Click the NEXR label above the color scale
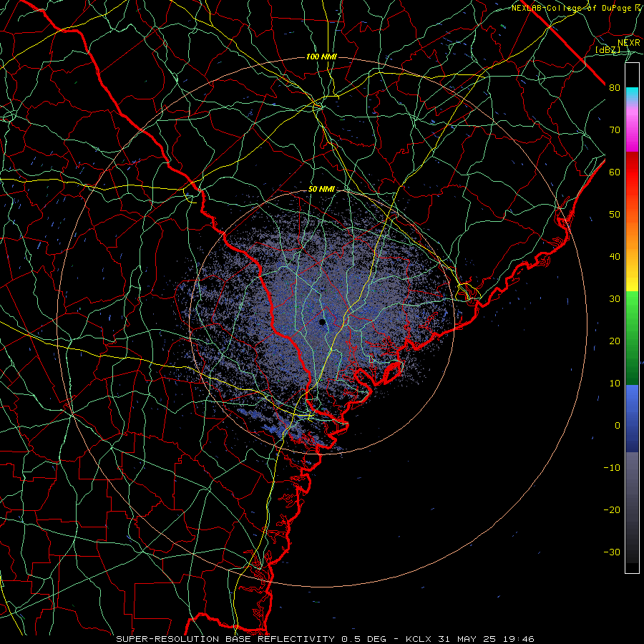Screen dimensions: 644x644 click(629, 43)
